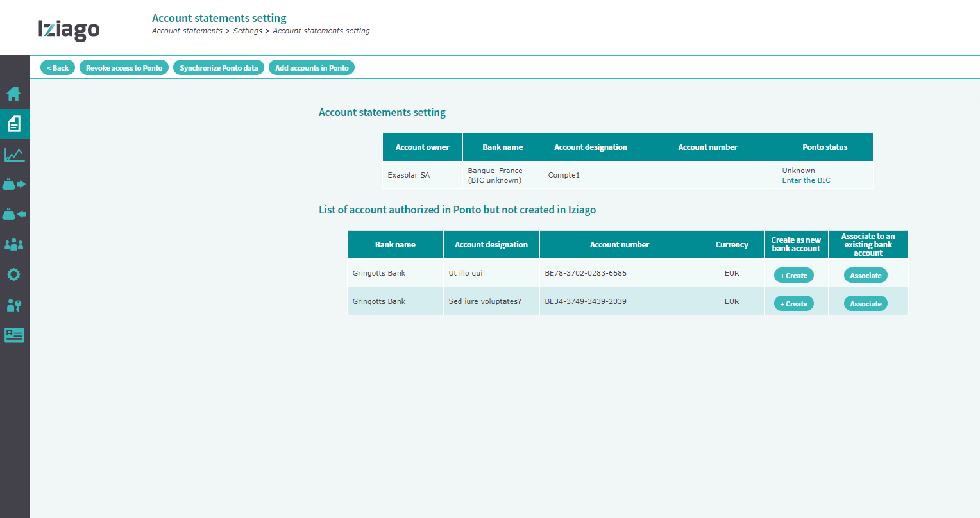This screenshot has height=518, width=980.
Task: Open the people group sidebar icon
Action: (x=14, y=244)
